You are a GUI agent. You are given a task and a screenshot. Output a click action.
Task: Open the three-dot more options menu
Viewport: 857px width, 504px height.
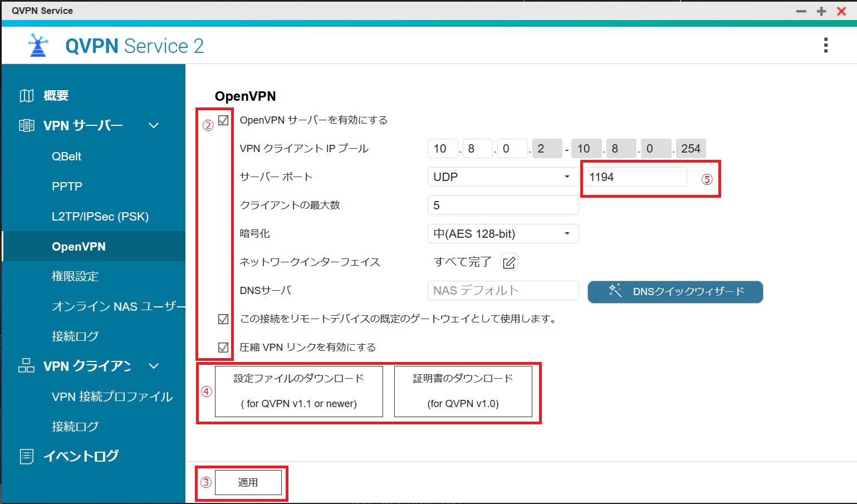coord(826,45)
